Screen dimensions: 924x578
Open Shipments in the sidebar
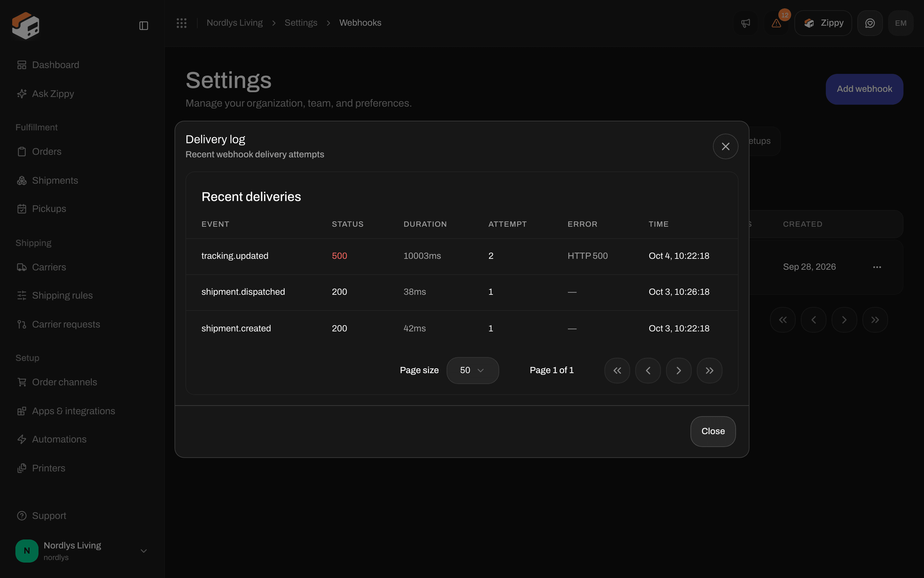[82, 180]
